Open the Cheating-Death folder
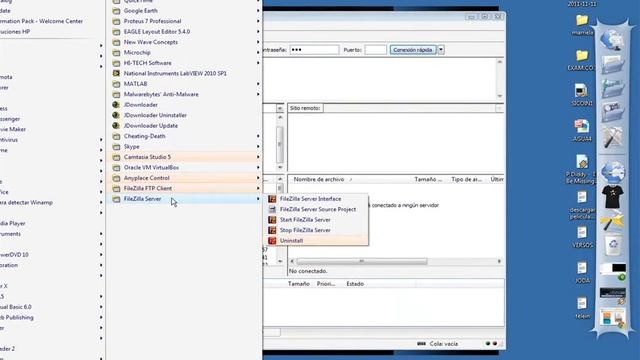Viewport: 640px width, 360px height. [x=144, y=136]
